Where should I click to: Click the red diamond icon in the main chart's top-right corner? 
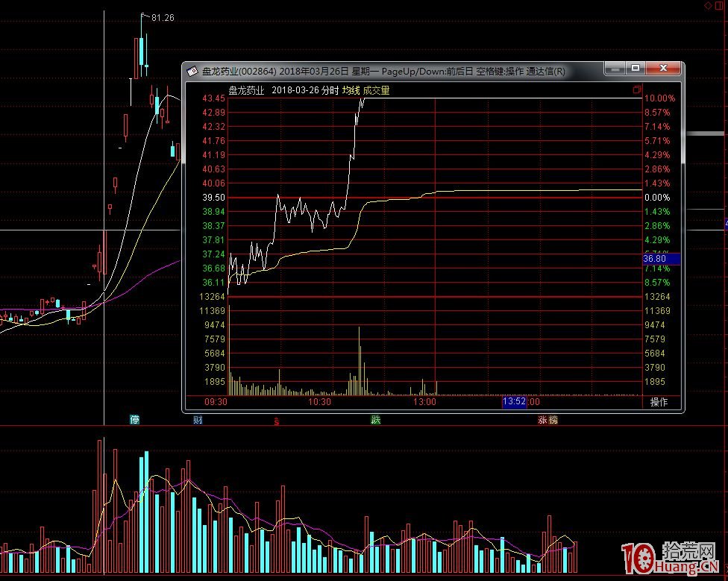(x=708, y=5)
